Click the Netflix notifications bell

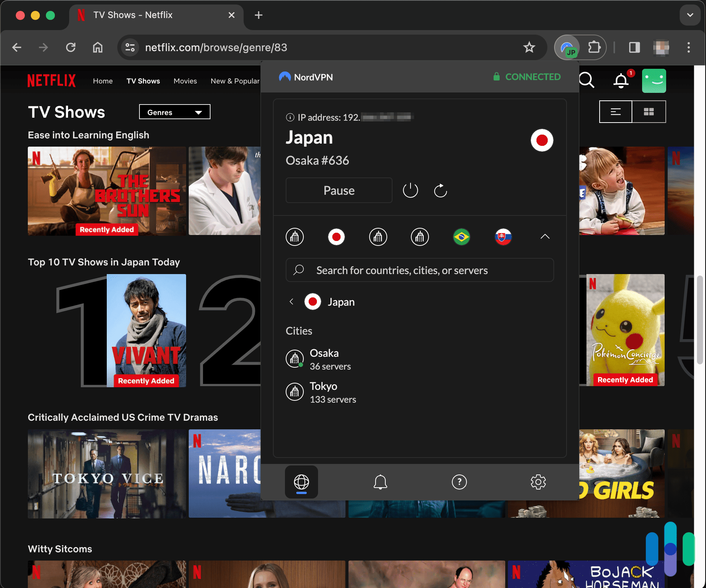(x=621, y=80)
